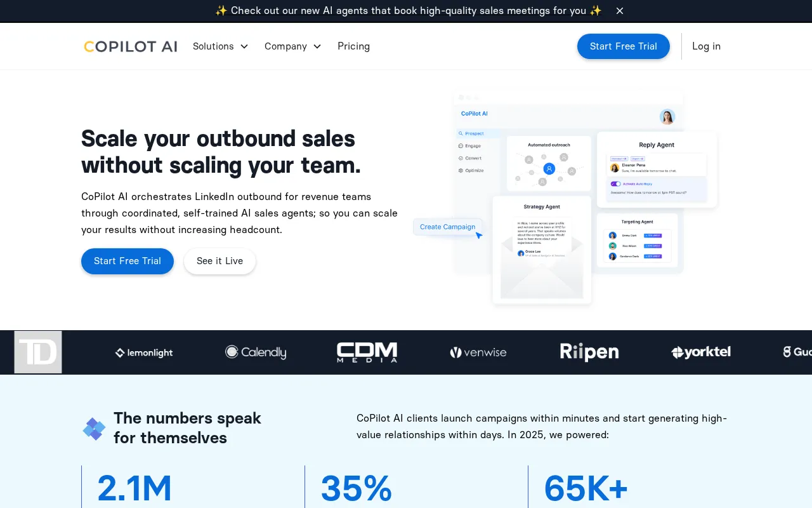This screenshot has height=508, width=812.
Task: Click the "2.1M" statistic
Action: (134, 489)
